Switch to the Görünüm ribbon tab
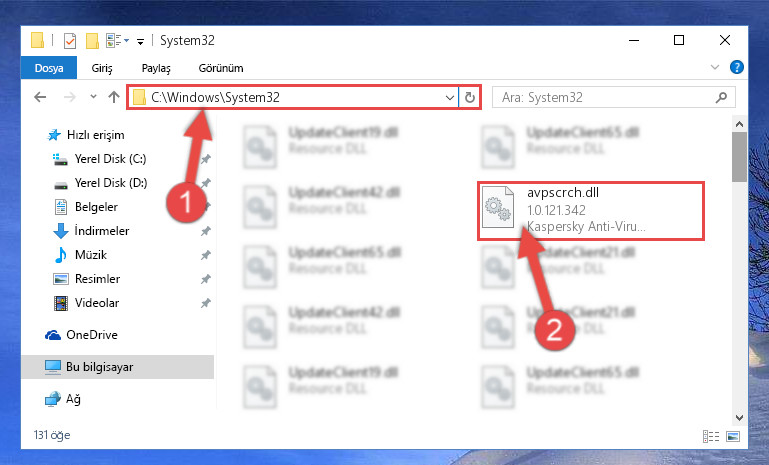 [x=221, y=68]
